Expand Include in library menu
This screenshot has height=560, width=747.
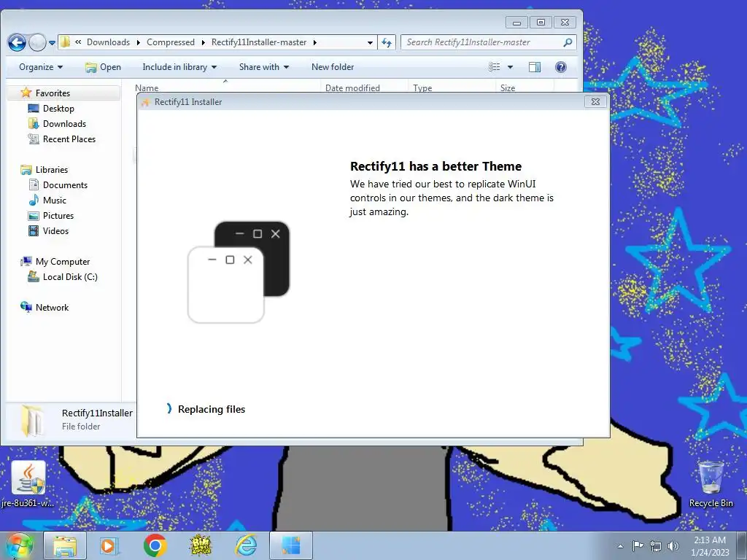179,67
